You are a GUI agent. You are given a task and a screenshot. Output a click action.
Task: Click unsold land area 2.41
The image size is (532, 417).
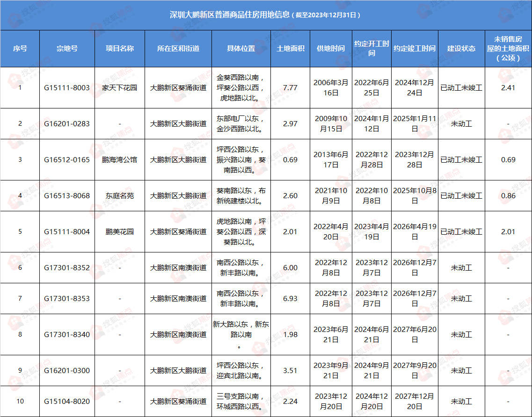point(508,88)
